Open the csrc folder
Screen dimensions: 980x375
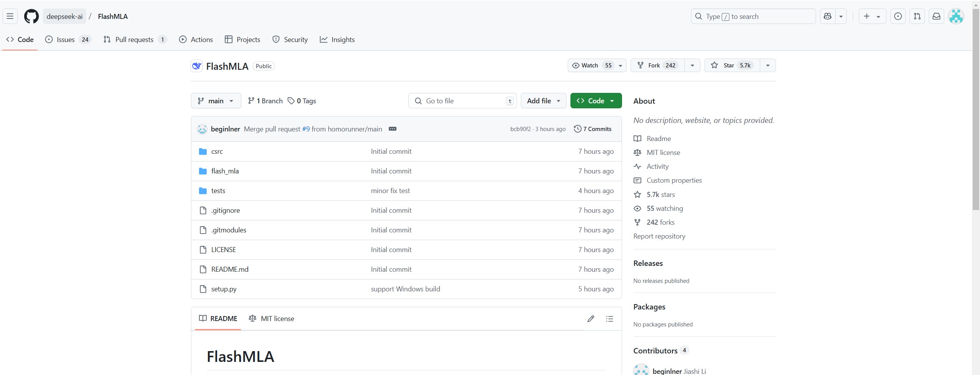click(x=217, y=151)
